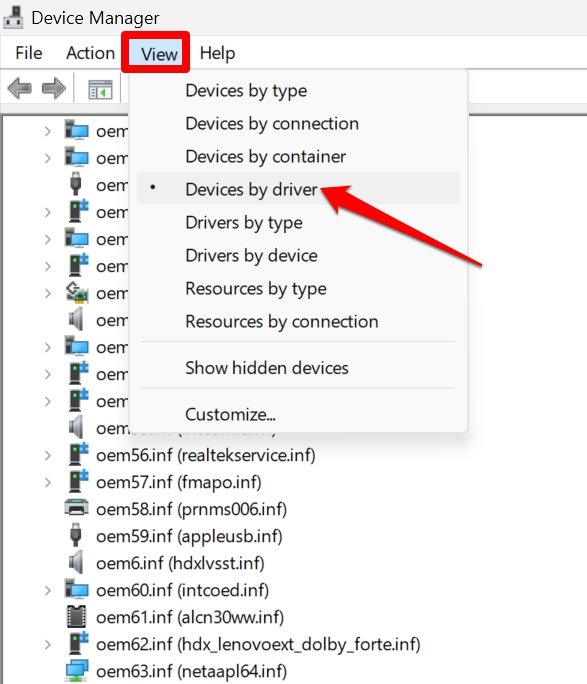Select the row oem60.inf (intcoed.inf)

[x=182, y=590]
